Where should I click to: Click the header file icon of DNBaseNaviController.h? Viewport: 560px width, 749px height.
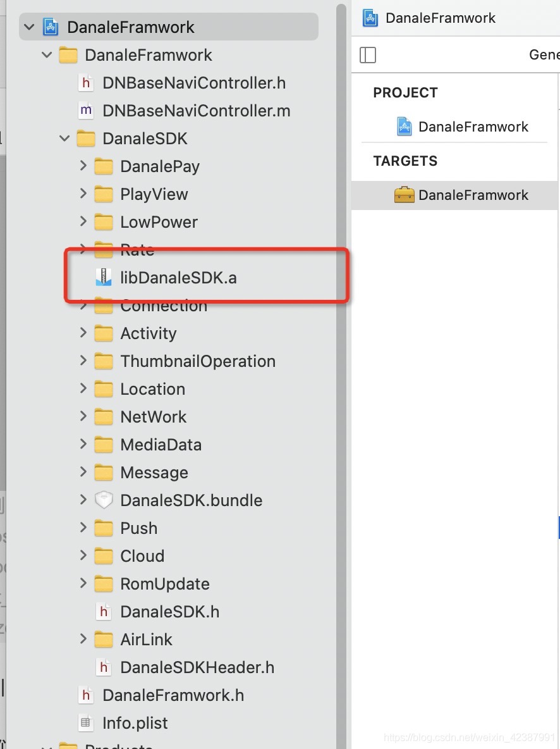point(86,83)
